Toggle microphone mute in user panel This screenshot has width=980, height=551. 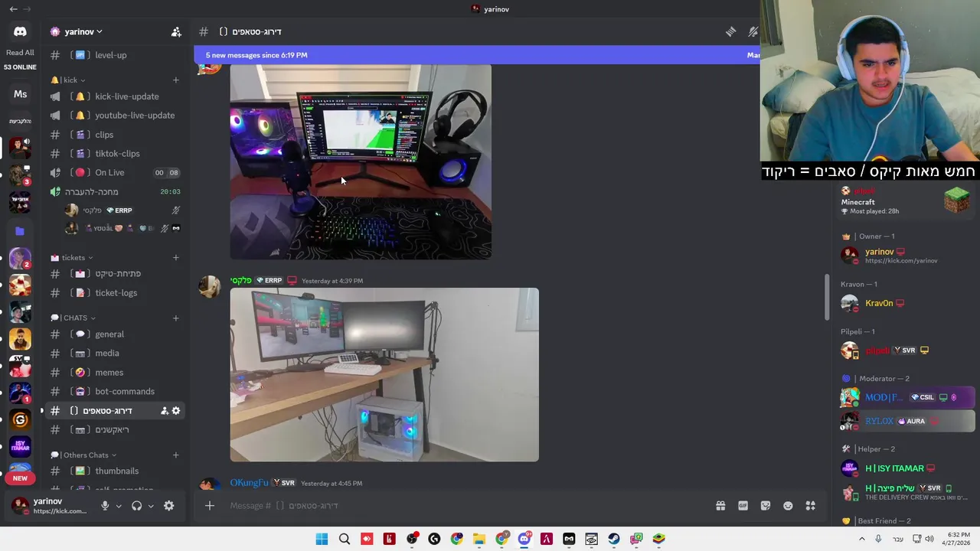[105, 506]
